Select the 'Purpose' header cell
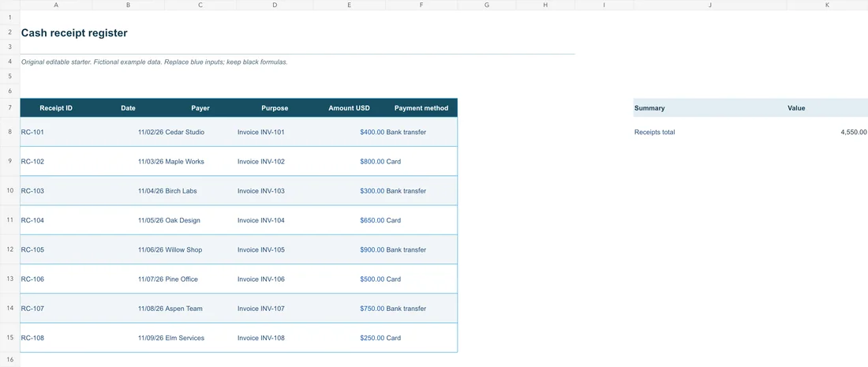 pos(275,108)
